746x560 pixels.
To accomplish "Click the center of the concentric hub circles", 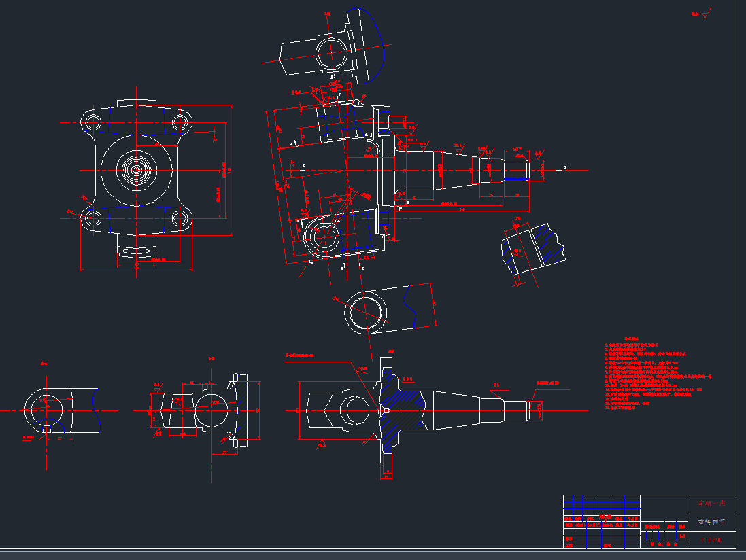I will [x=137, y=170].
